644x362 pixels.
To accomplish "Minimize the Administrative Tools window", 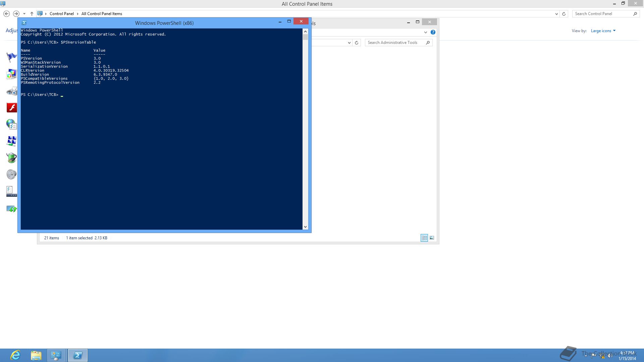I will [408, 22].
